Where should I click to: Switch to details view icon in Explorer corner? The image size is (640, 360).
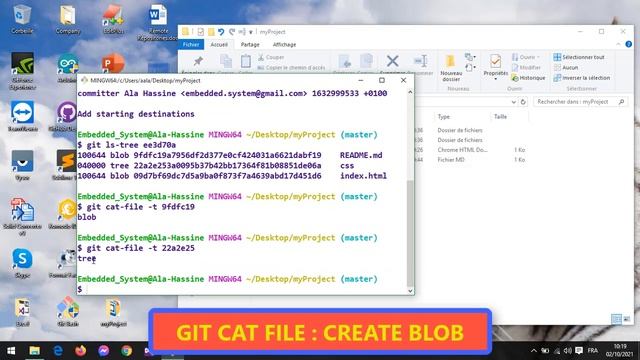616,319
